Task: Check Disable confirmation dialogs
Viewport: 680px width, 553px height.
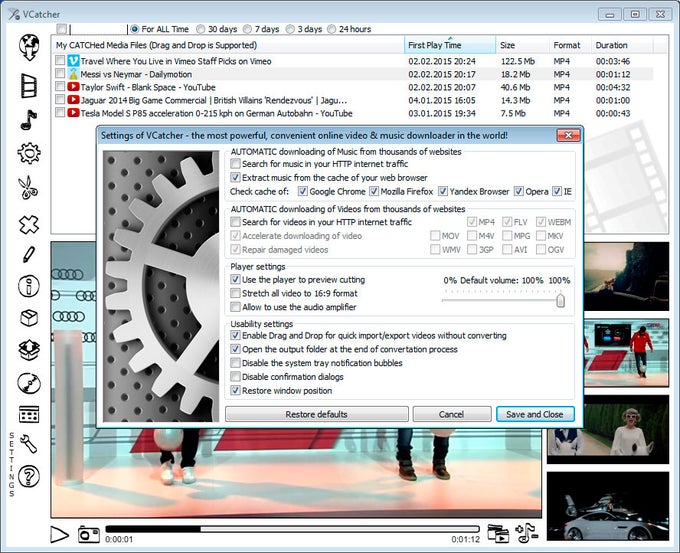Action: [x=235, y=376]
